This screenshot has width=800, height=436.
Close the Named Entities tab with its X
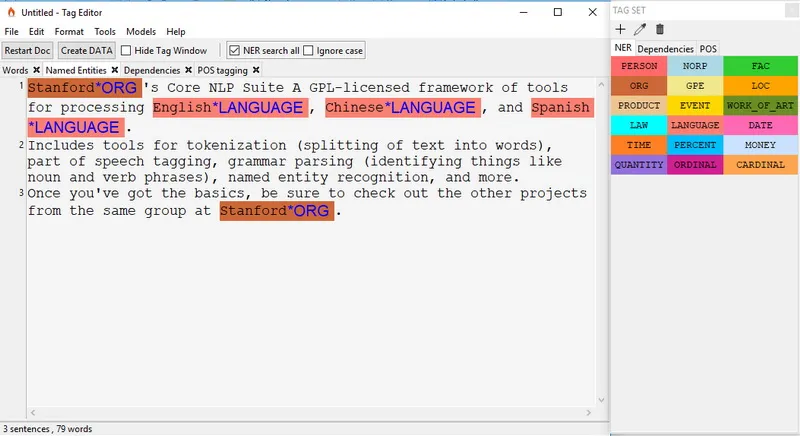[x=115, y=70]
